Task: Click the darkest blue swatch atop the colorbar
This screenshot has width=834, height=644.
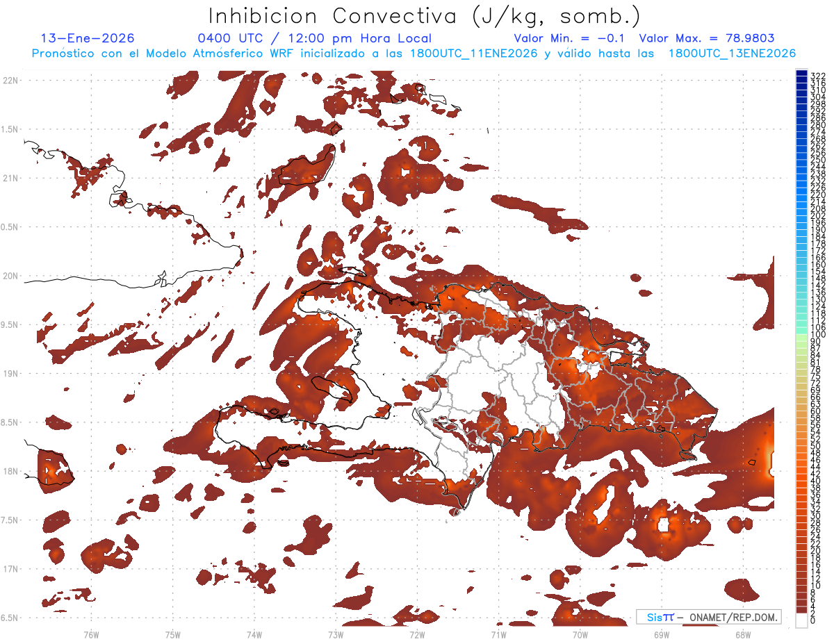Action: tap(801, 72)
